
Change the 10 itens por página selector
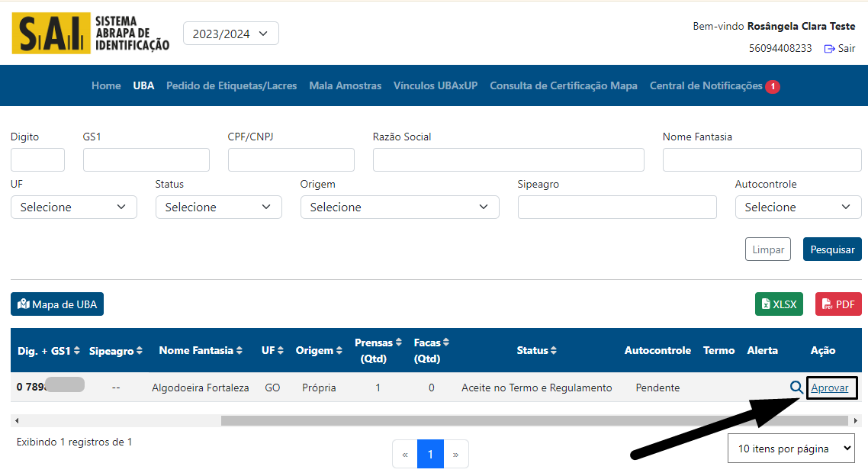[791, 449]
